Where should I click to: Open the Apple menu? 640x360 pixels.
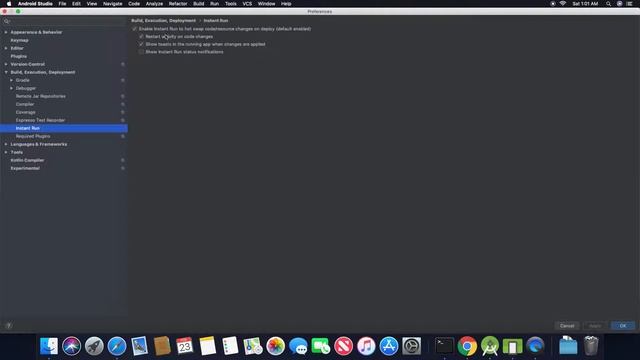click(9, 4)
